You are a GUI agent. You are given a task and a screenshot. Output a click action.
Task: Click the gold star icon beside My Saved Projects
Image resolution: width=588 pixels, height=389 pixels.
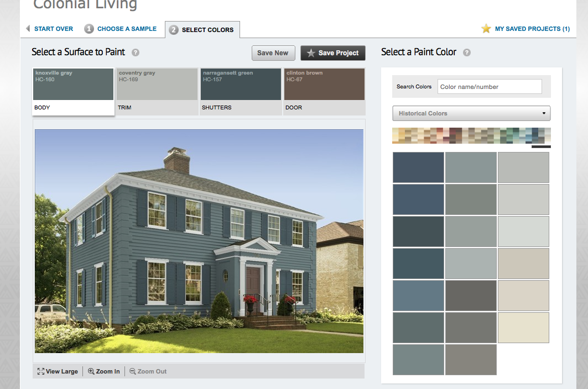[486, 29]
